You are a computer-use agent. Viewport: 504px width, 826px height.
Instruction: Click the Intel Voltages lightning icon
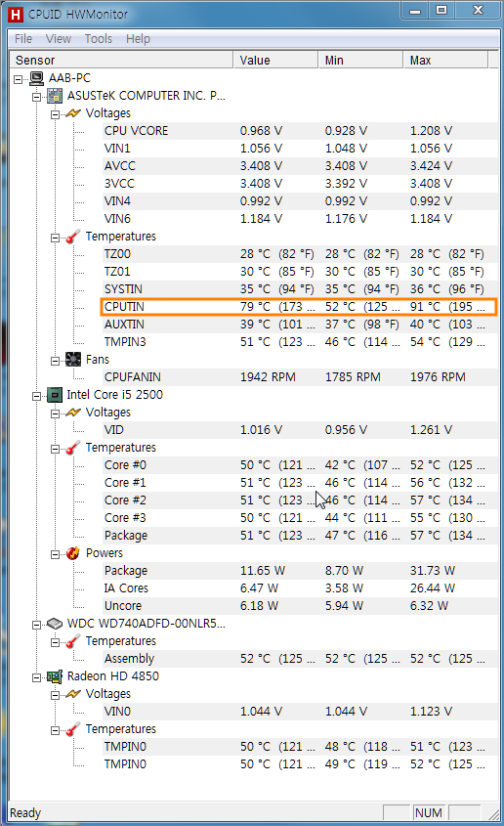click(x=73, y=412)
